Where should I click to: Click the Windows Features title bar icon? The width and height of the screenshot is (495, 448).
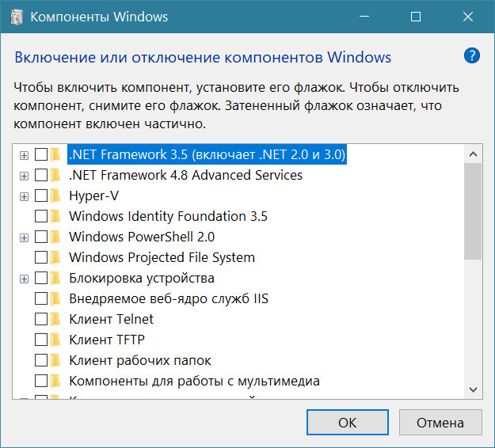pos(16,17)
